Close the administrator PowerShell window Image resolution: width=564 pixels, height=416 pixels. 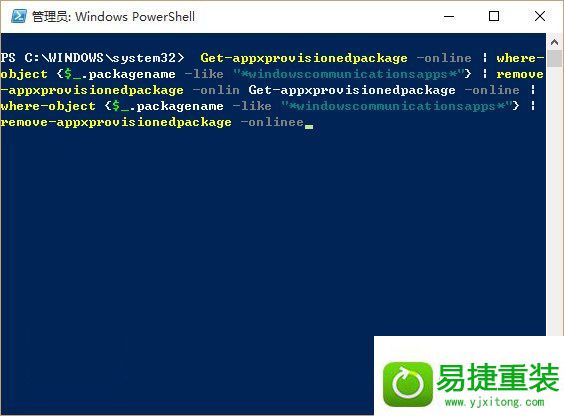coord(540,16)
